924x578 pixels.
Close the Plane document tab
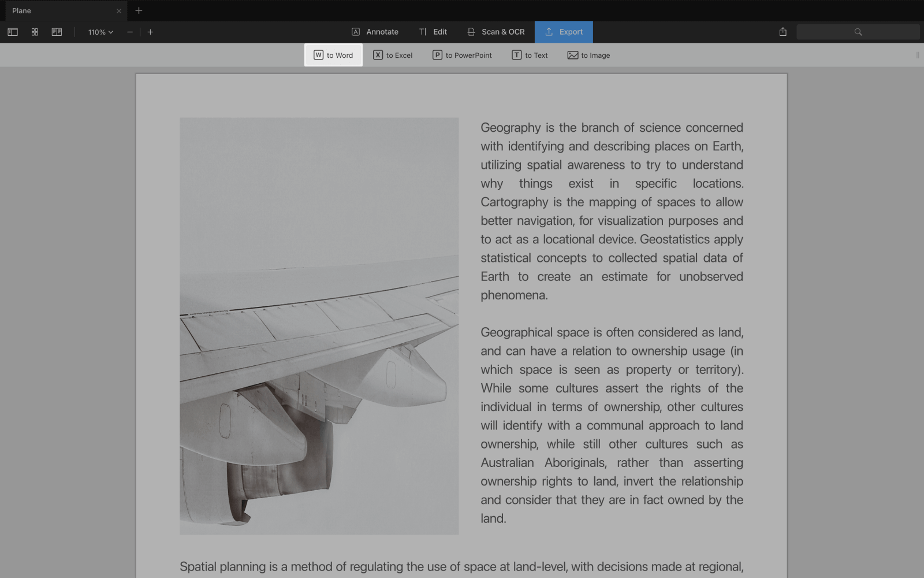[119, 11]
